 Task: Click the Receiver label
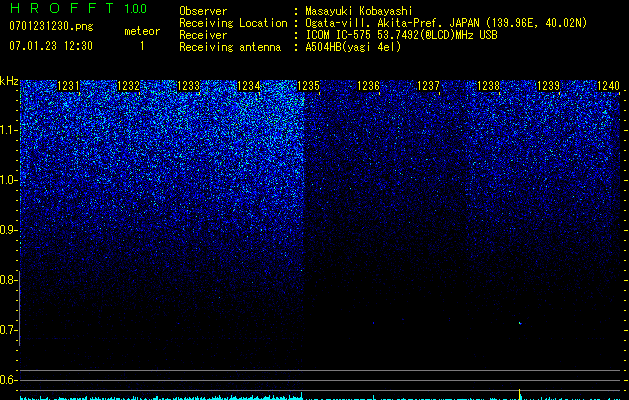coord(203,35)
